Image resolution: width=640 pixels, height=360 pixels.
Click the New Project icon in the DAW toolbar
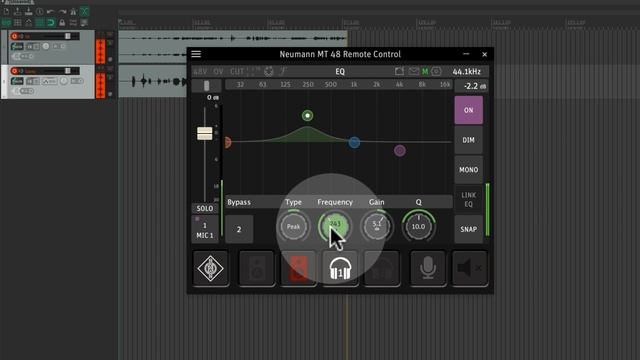click(x=6, y=11)
